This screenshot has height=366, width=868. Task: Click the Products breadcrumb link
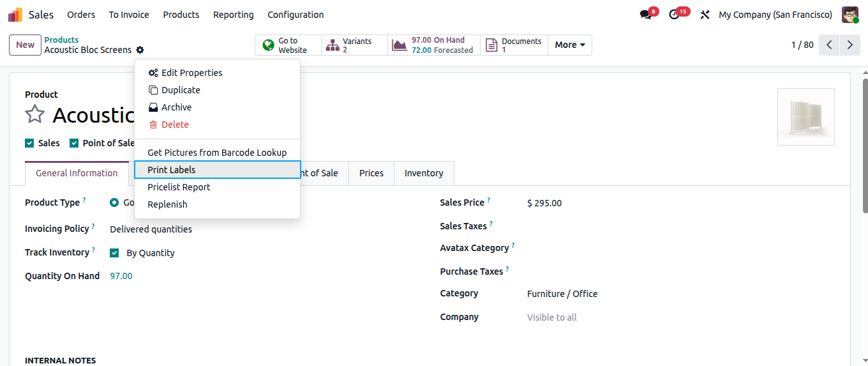tap(61, 40)
